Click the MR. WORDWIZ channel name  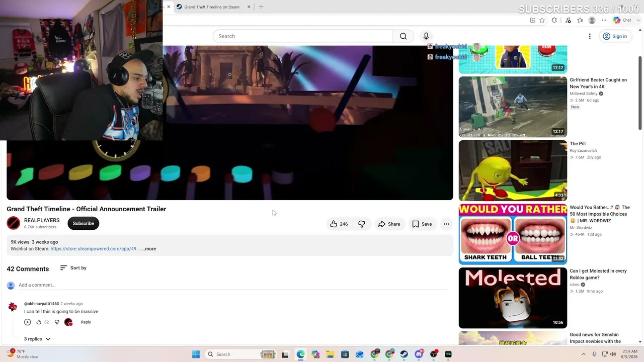(x=581, y=228)
